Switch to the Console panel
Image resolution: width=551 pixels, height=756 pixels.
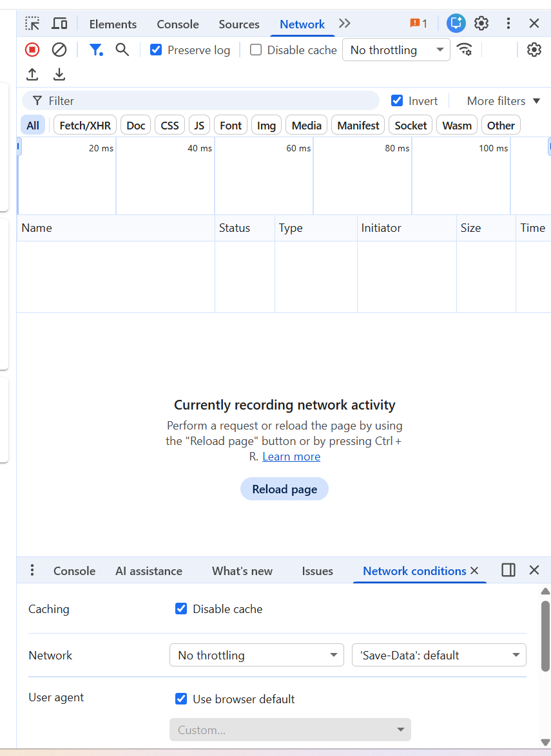(x=177, y=24)
